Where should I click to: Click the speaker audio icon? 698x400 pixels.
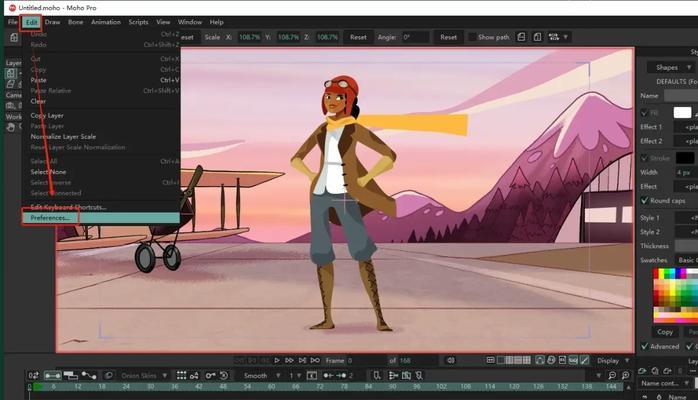450,360
